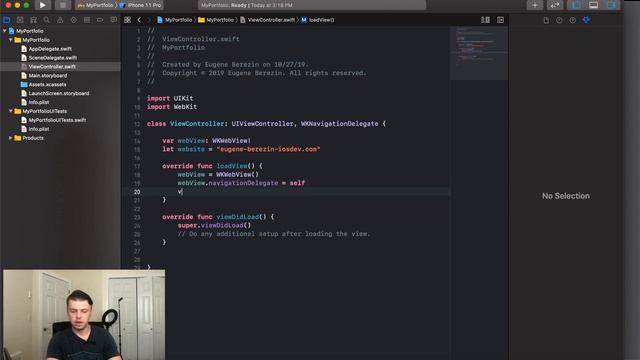The height and width of the screenshot is (360, 640).
Task: Show the Source Control navigator
Action: [20, 20]
